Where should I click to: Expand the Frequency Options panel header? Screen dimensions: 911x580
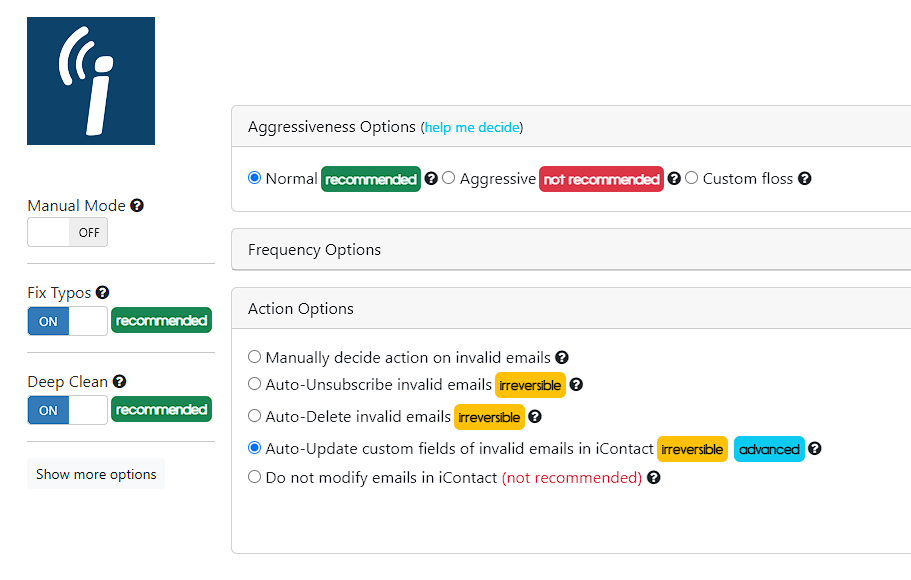click(x=571, y=249)
